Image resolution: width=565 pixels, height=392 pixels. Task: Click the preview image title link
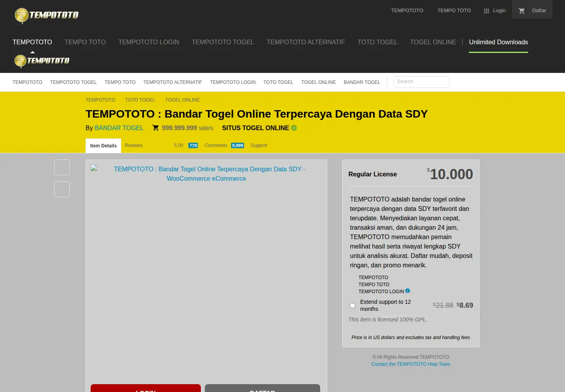pyautogui.click(x=206, y=174)
